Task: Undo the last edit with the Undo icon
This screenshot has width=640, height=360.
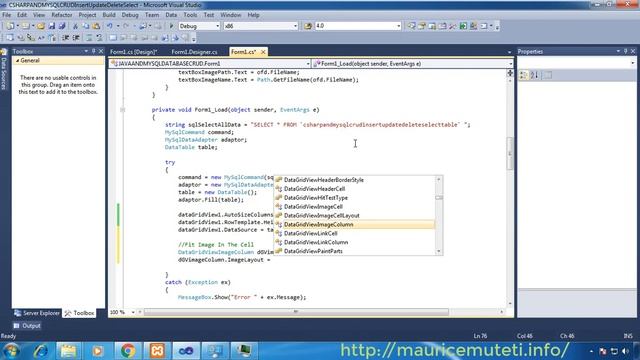Action: (x=109, y=26)
